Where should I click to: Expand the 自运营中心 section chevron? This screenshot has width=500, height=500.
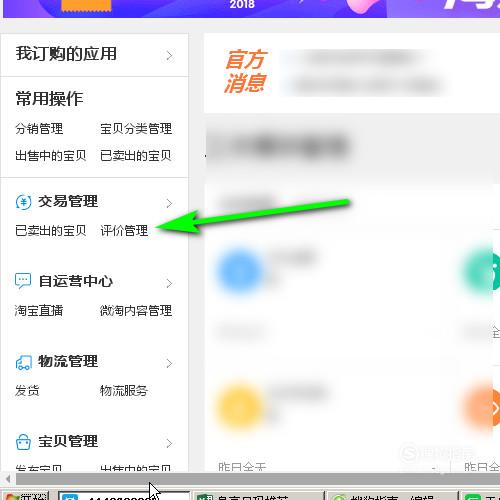pos(169,283)
